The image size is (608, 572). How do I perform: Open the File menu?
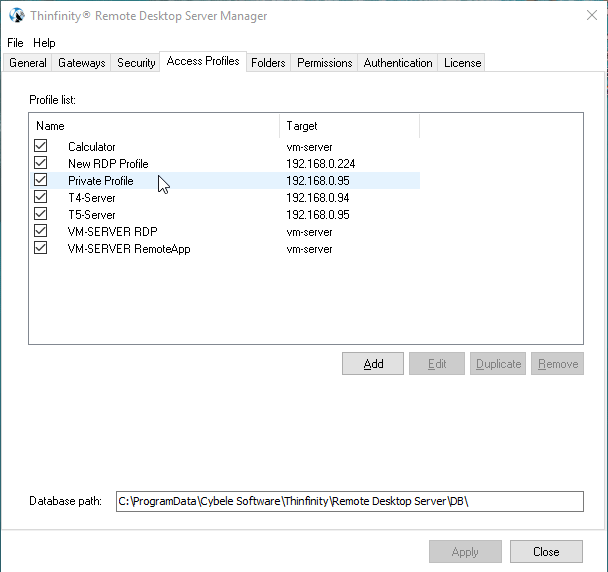click(15, 43)
